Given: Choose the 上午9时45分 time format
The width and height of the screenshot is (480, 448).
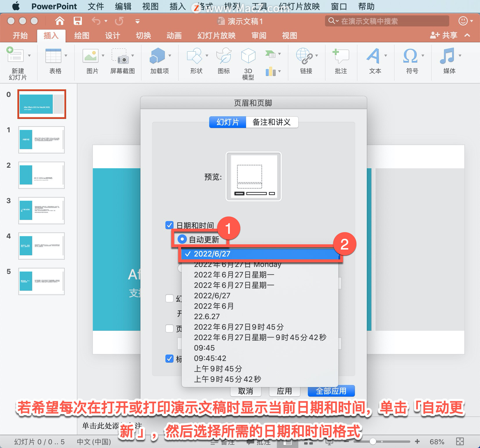Looking at the screenshot, I should (x=260, y=369).
